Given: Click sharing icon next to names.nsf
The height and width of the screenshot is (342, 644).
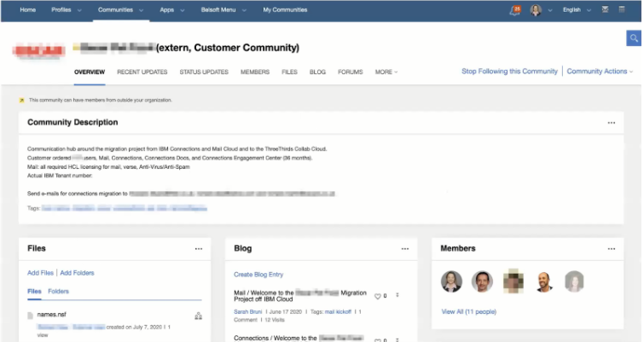Looking at the screenshot, I should [199, 316].
